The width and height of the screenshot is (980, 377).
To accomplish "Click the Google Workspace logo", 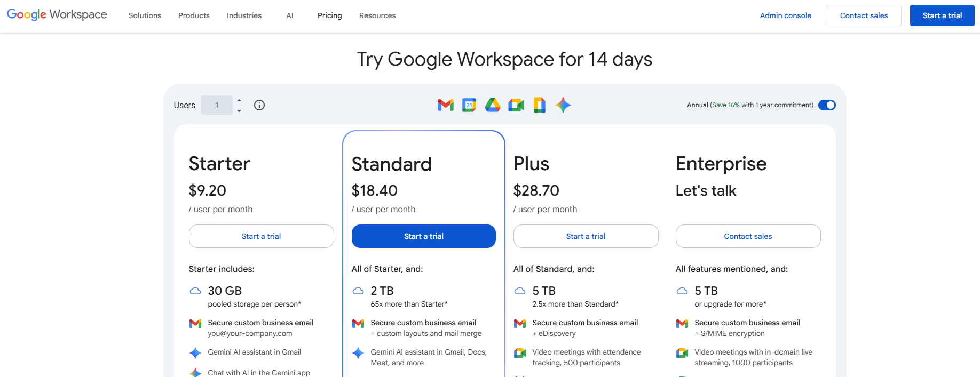I will pos(57,15).
